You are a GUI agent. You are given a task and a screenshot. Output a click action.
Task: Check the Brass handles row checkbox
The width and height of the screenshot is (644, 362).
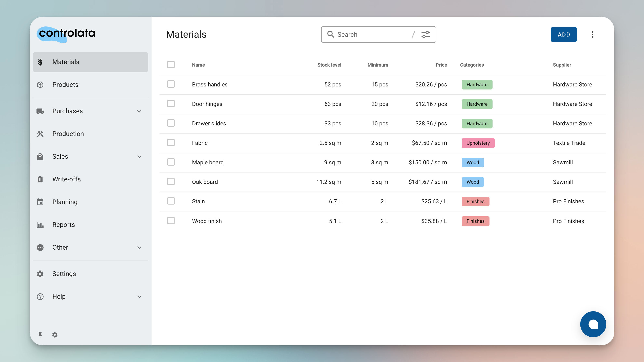[171, 84]
